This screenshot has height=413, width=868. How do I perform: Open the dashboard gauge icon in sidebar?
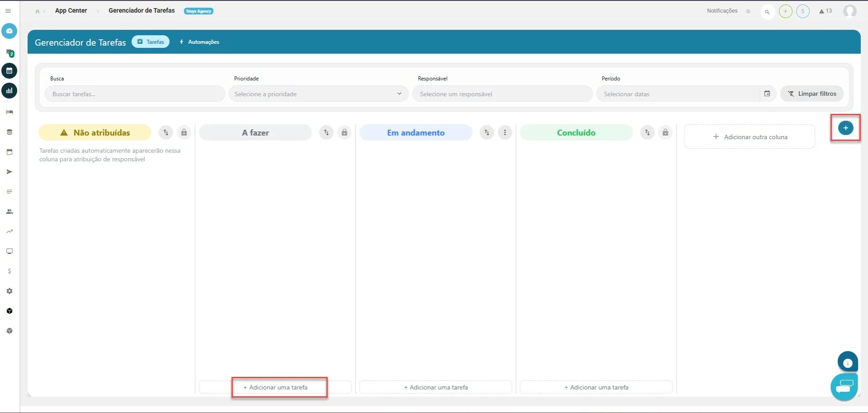click(9, 31)
